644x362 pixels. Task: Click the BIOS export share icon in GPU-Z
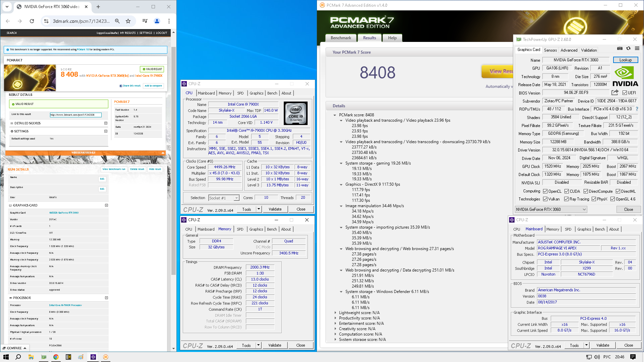tap(615, 93)
